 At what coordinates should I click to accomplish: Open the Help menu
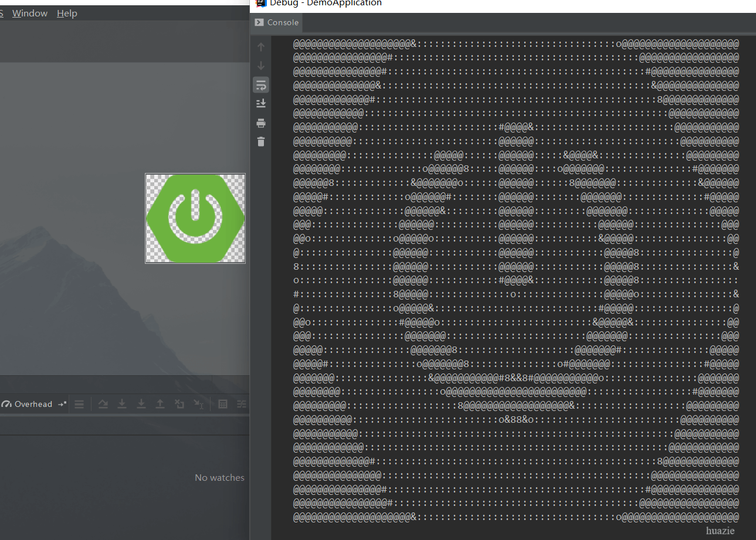click(x=67, y=13)
